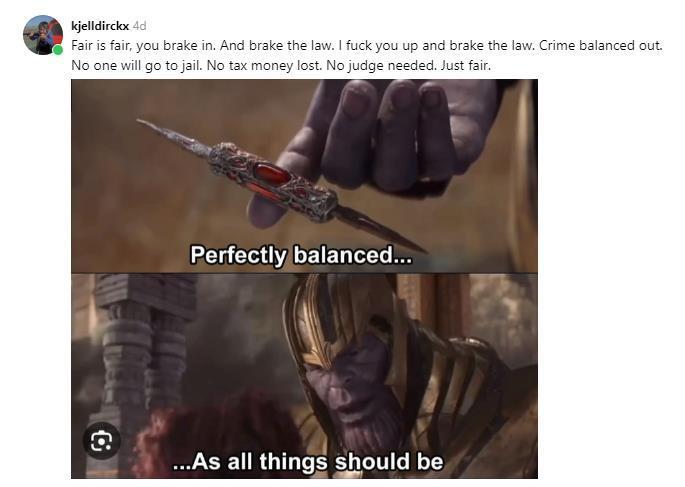
Task: Click the 'Perfectly balanced...' caption text
Action: [x=301, y=255]
